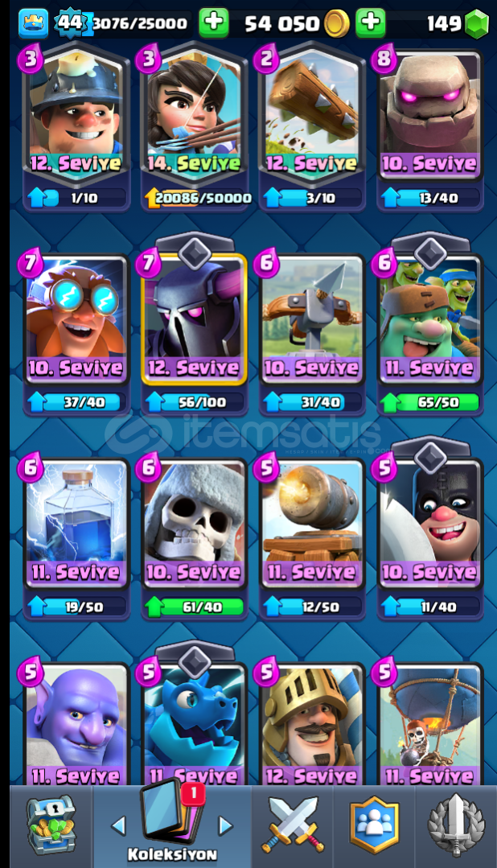Expand the evolution slot above P.E.K.K.A card
The width and height of the screenshot is (497, 868).
(x=195, y=251)
